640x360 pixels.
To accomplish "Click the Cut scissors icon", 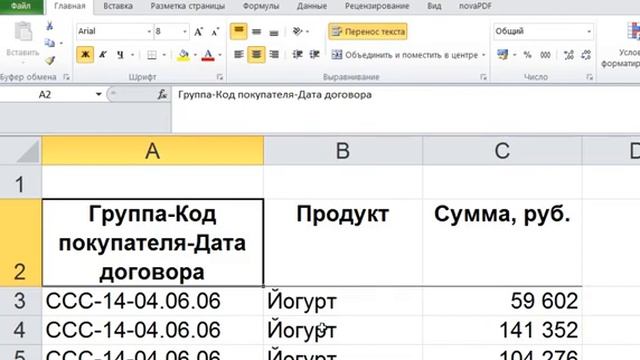I will pos(49,26).
